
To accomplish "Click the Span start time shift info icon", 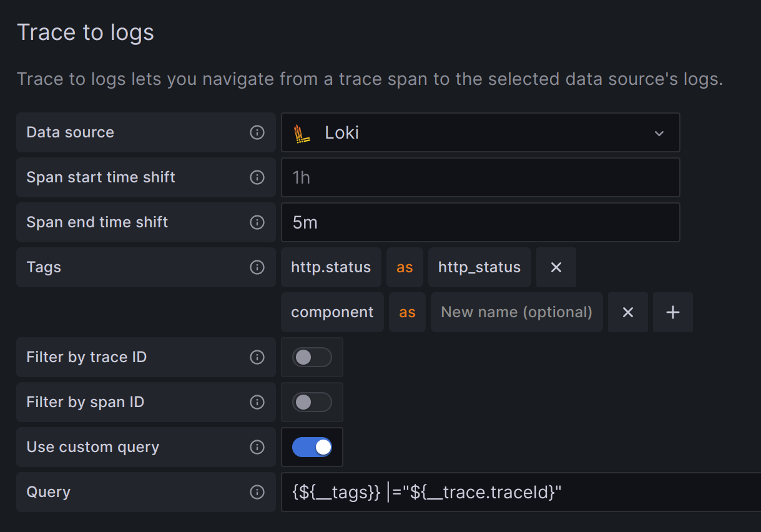I will (x=257, y=177).
